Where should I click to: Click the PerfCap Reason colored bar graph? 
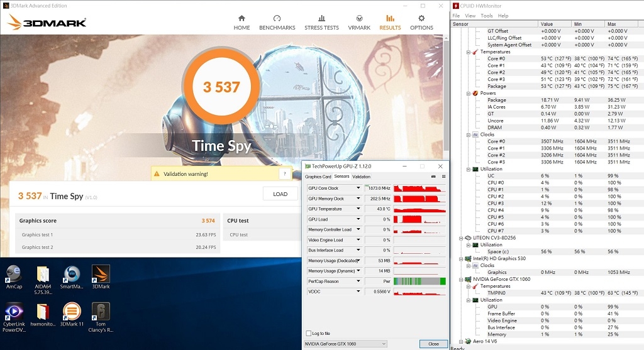419,281
